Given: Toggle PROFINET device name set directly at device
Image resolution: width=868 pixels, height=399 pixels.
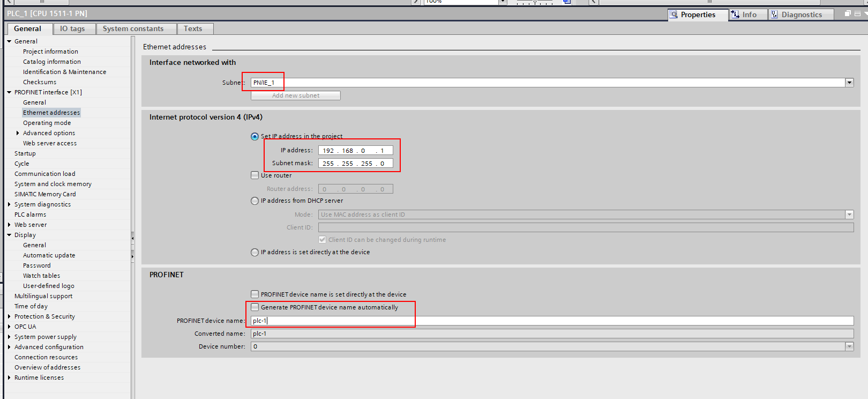Looking at the screenshot, I should click(x=255, y=294).
